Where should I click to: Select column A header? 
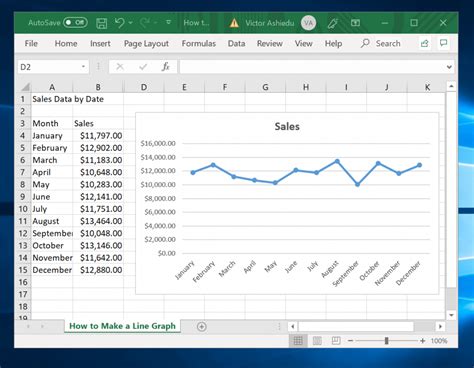point(52,87)
